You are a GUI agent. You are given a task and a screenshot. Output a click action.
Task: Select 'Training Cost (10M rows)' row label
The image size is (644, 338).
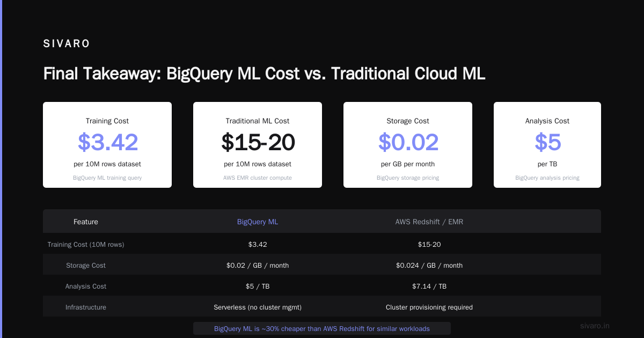86,245
